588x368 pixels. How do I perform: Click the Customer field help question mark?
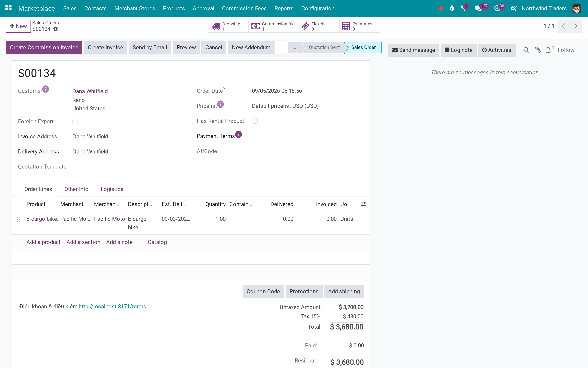pos(45,89)
